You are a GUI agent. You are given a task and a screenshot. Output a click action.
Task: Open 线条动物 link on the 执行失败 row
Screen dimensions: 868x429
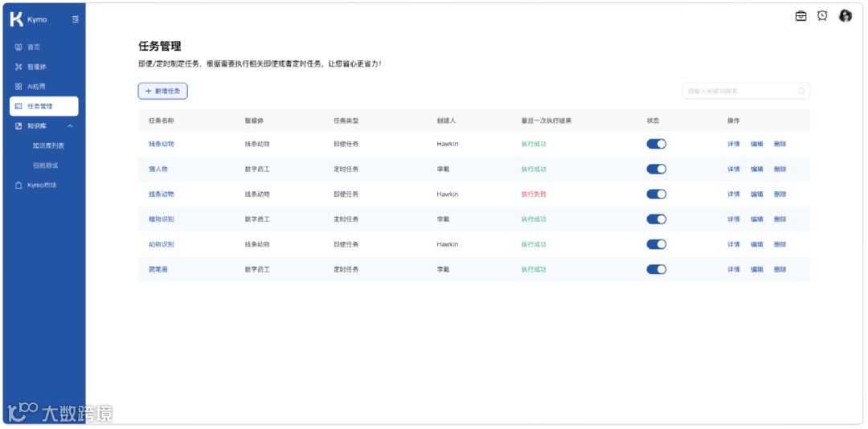tap(161, 194)
